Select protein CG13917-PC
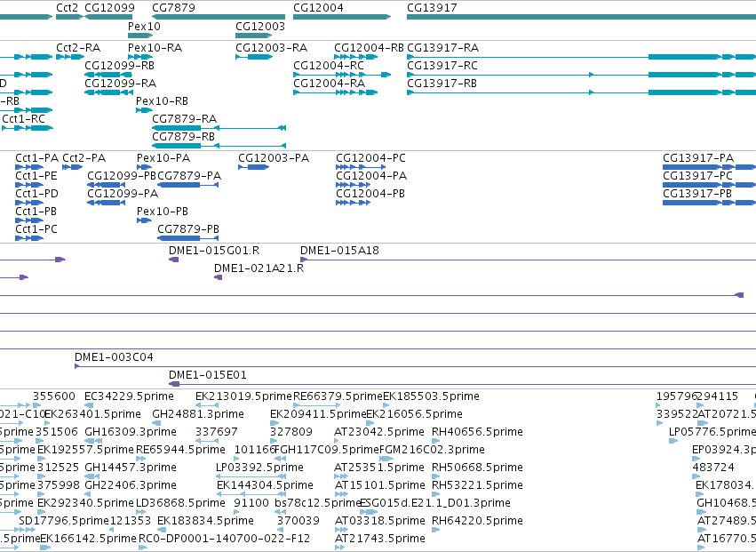 click(x=697, y=176)
